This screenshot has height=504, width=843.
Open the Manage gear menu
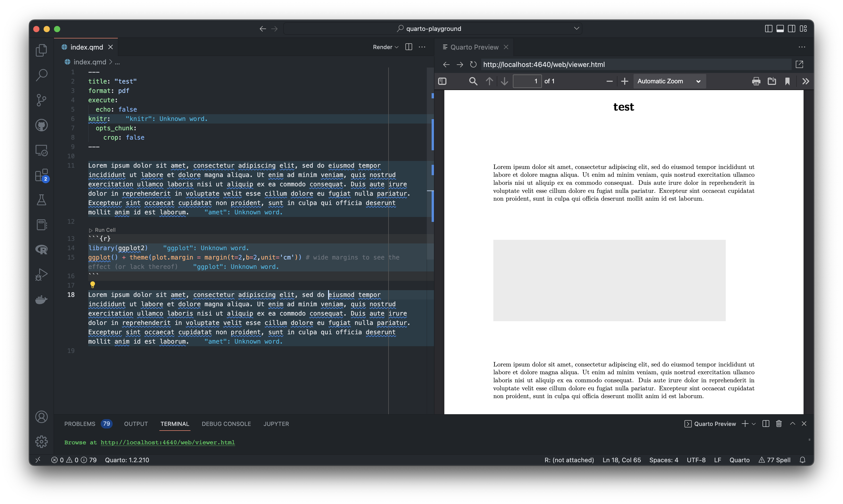point(42,441)
